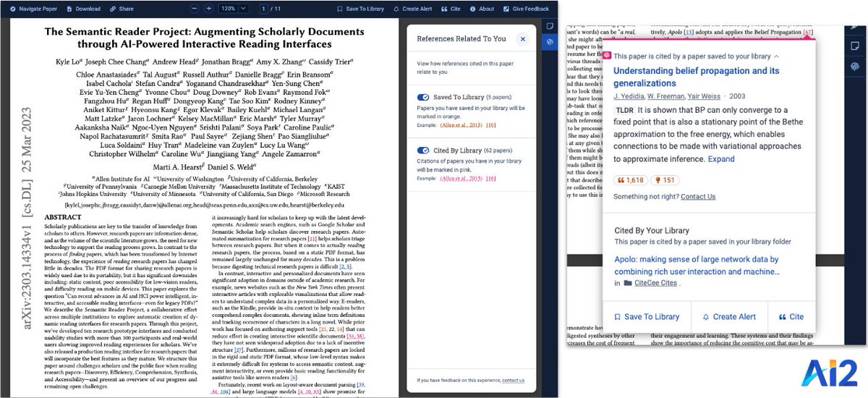Toggle the Cited By Library switch
This screenshot has height=398, width=868.
(424, 150)
